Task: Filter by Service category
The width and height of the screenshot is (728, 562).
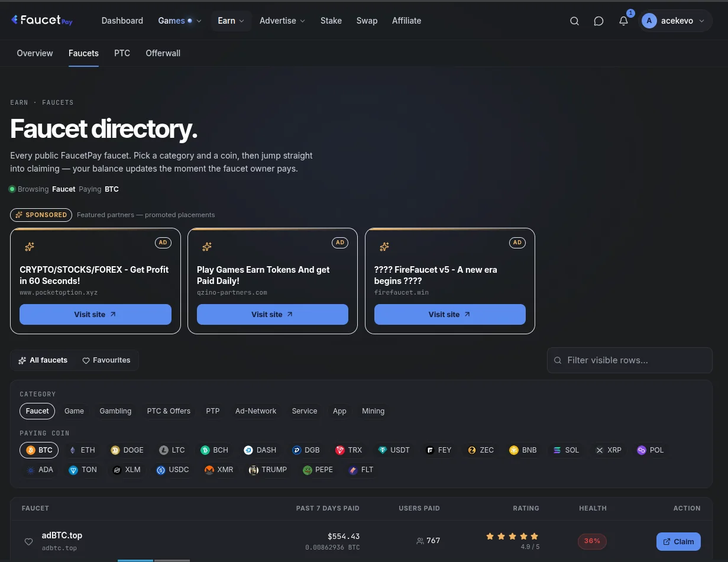Action: 305,411
